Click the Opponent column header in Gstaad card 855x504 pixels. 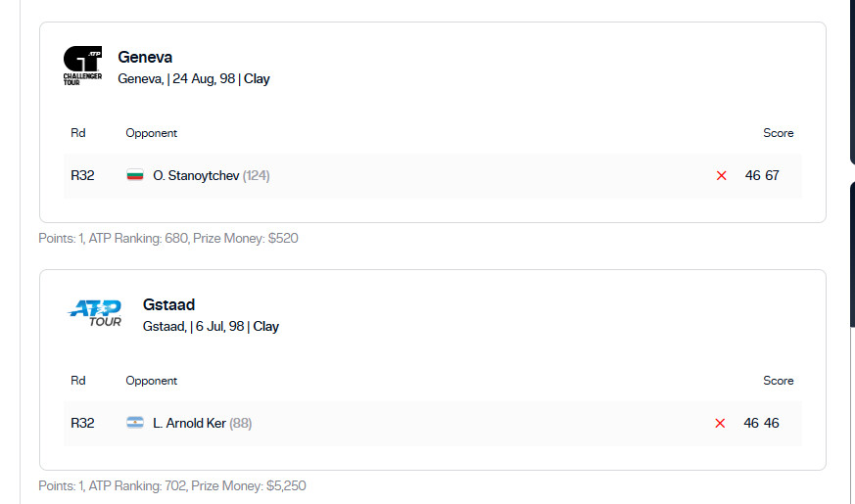[x=151, y=381]
